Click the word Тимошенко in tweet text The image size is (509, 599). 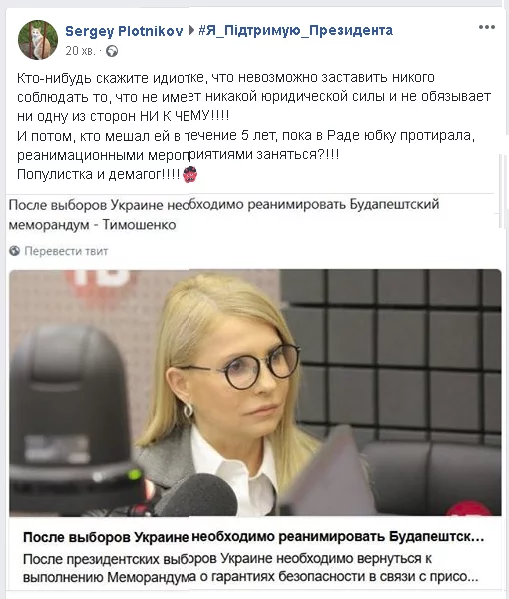pos(139,225)
